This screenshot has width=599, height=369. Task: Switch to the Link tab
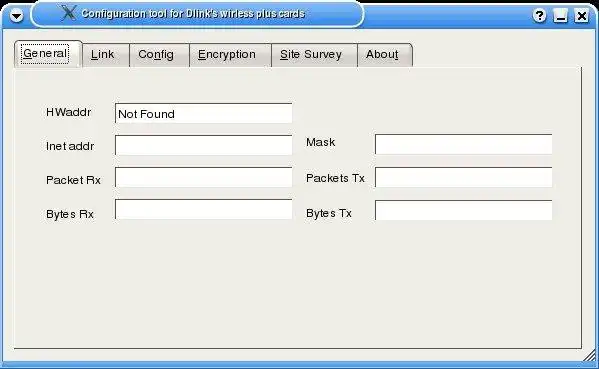pyautogui.click(x=106, y=55)
